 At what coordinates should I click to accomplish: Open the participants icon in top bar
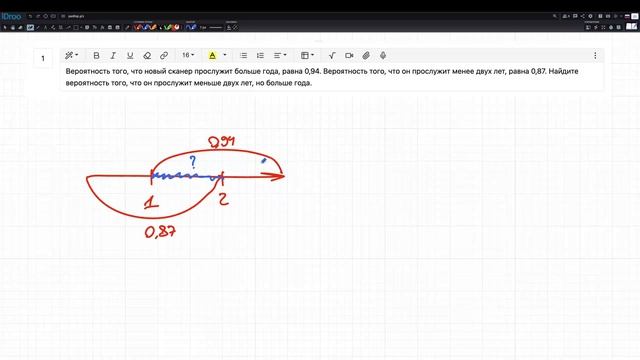[565, 16]
